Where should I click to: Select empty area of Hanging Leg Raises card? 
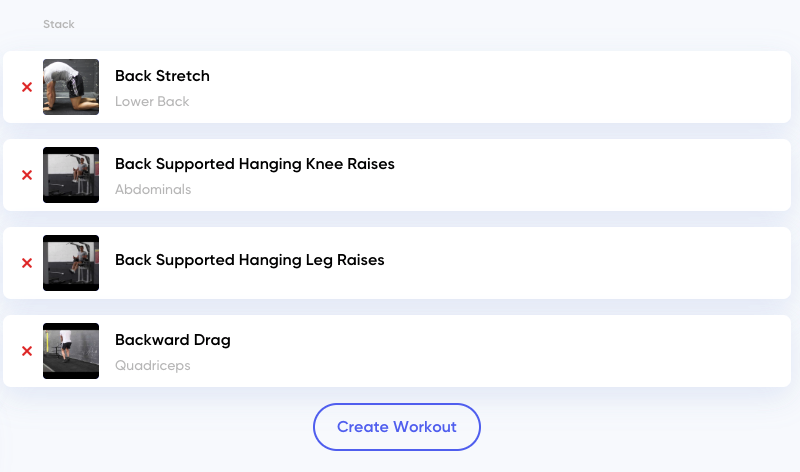click(587, 263)
